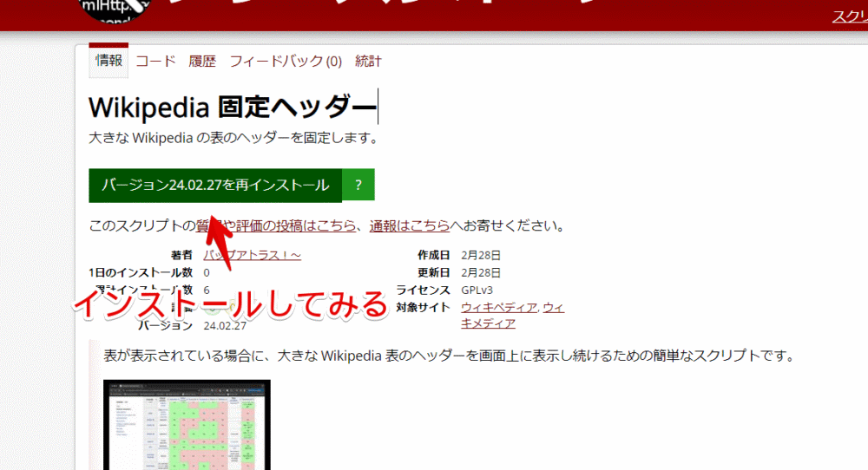Click the 1日のインストール数 value 0

pos(207,272)
